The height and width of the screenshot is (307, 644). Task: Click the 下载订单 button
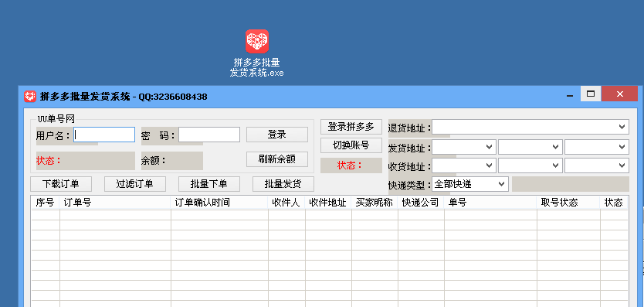point(61,184)
